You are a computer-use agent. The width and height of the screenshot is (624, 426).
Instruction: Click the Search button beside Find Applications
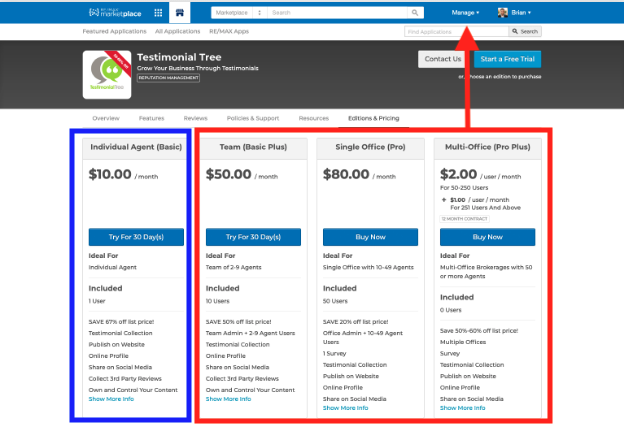coord(525,31)
